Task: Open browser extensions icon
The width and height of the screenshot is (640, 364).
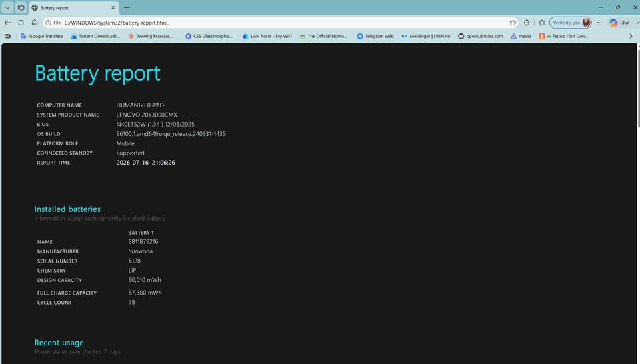Action: [x=527, y=23]
